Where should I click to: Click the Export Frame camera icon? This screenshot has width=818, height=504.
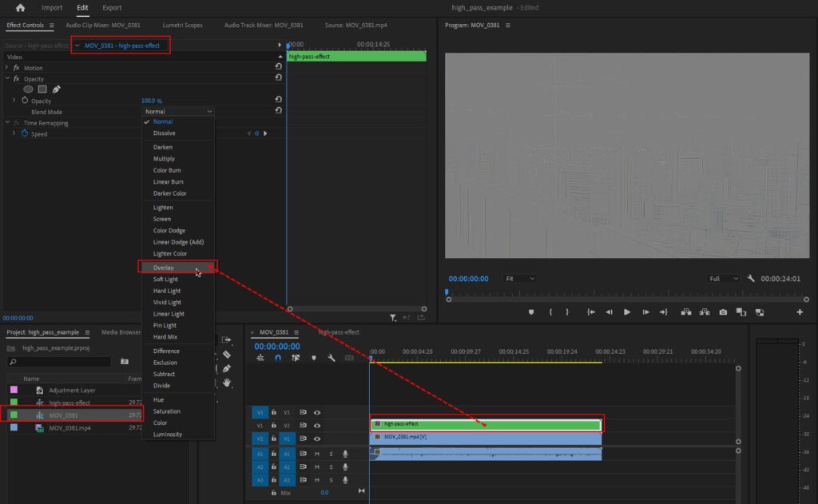pyautogui.click(x=722, y=312)
